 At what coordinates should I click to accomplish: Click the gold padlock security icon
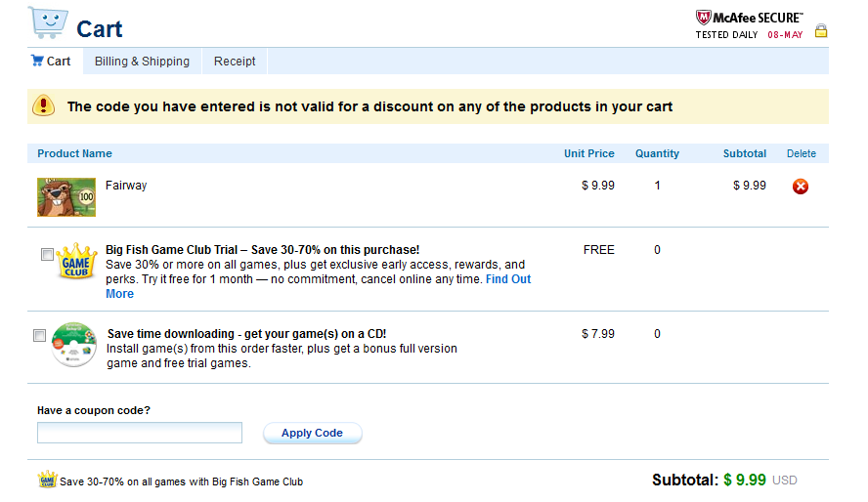click(x=821, y=31)
